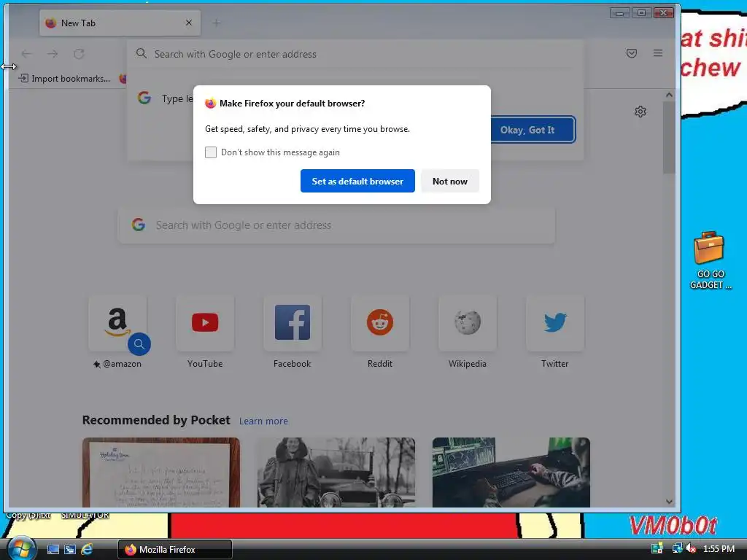Click 'Import bookmarks...' toolbar item
Viewport: 747px width, 560px height.
pos(65,79)
